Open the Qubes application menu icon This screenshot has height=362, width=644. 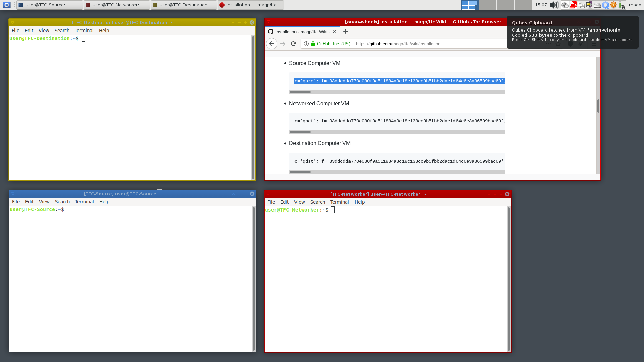[x=7, y=5]
